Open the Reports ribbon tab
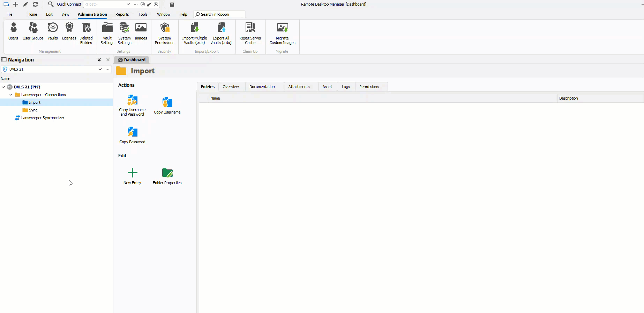The width and height of the screenshot is (644, 313). 122,14
